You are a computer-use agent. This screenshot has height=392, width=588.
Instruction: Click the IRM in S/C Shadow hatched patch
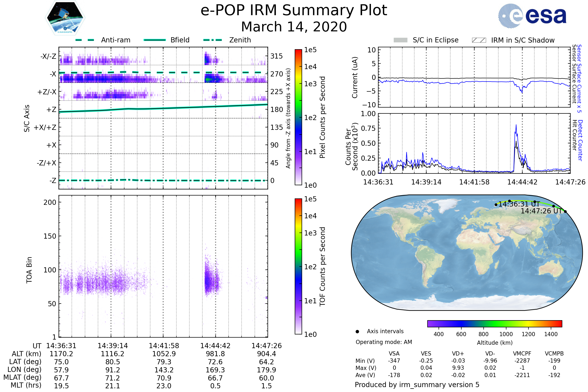coord(479,40)
